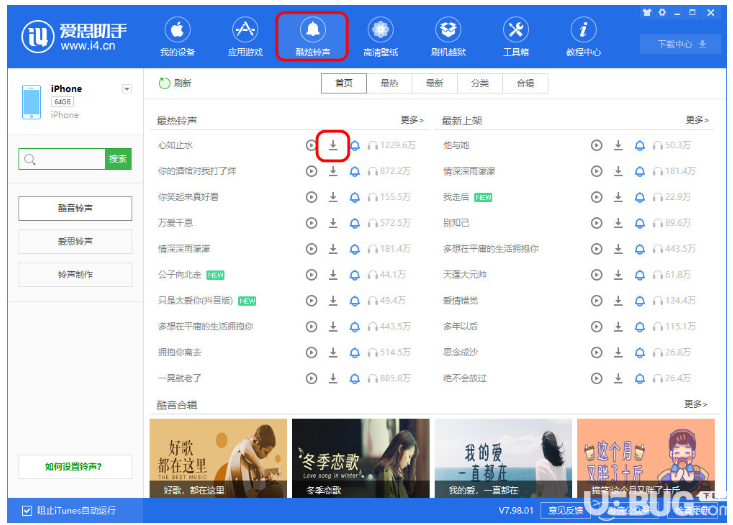Click the 下载中心 download center button
The width and height of the screenshot is (733, 525).
tap(680, 44)
